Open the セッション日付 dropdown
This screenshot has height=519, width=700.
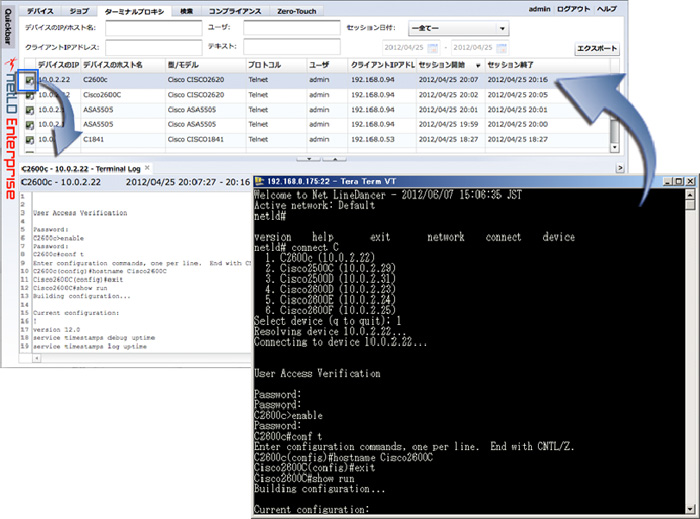(458, 28)
